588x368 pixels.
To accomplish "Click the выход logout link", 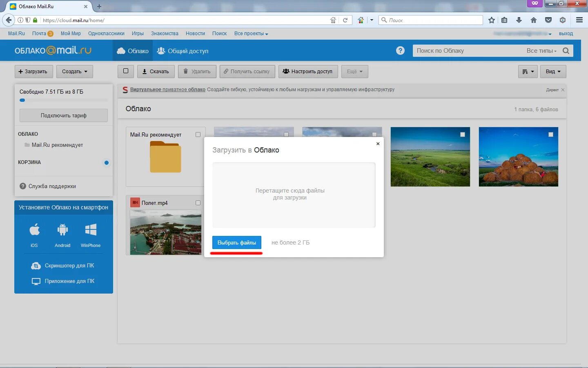I will (x=566, y=34).
